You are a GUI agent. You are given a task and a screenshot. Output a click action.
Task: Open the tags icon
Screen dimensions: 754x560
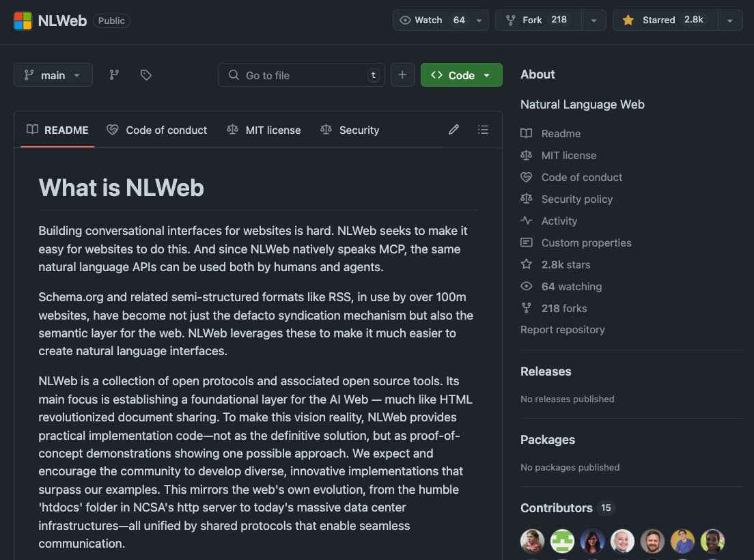145,75
